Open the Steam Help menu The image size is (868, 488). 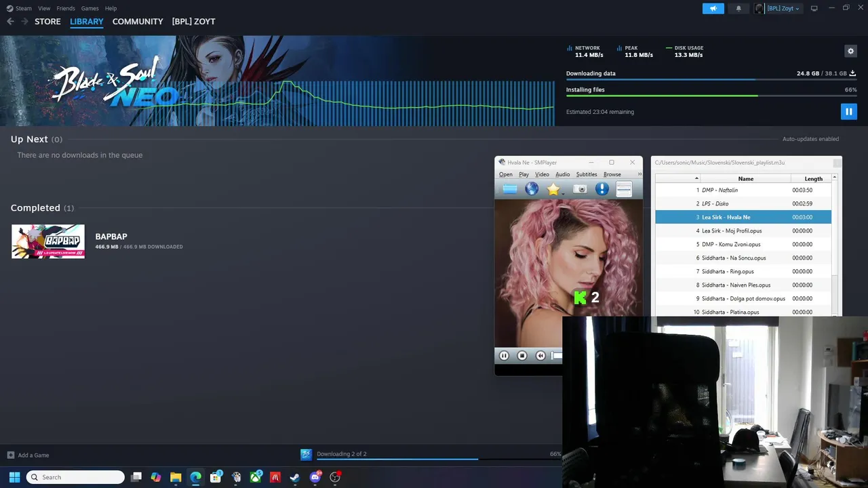(x=111, y=8)
